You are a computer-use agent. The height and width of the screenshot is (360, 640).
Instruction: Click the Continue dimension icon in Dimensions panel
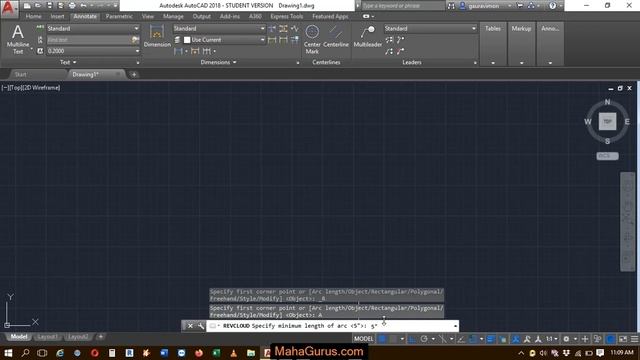tap(207, 51)
